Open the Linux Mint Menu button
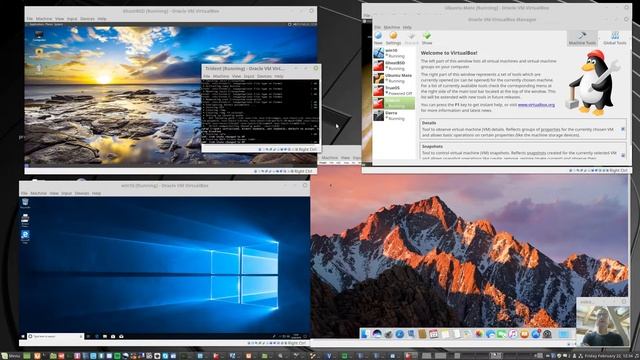 [11, 356]
